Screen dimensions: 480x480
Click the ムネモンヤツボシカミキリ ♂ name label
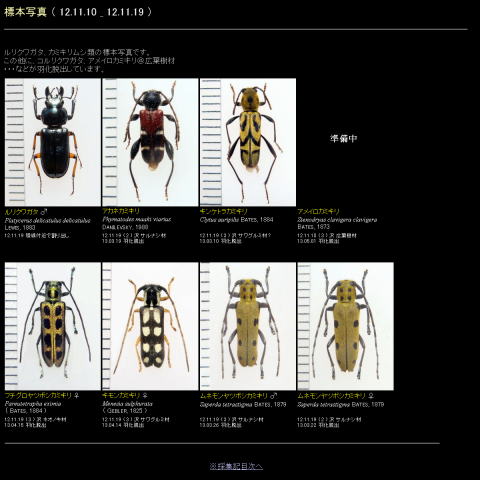(238, 396)
